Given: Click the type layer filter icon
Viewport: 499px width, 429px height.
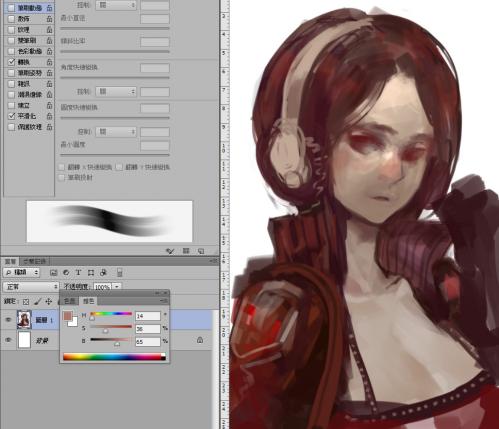Looking at the screenshot, I should tap(78, 273).
